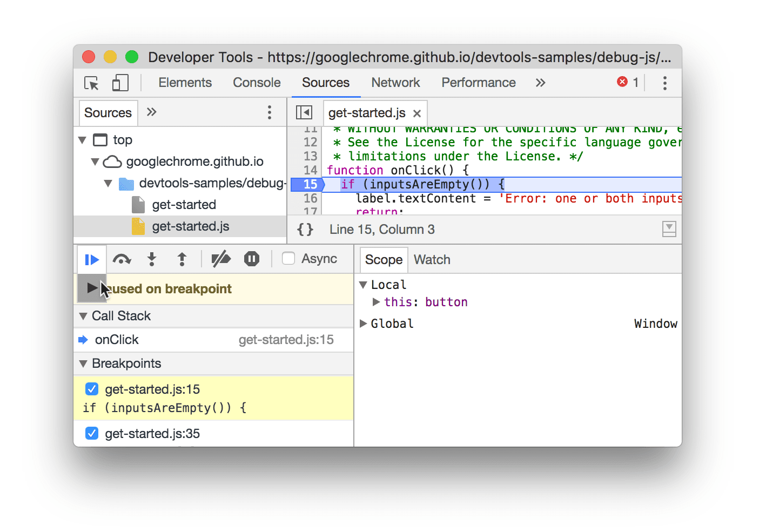This screenshot has height=532, width=759.
Task: Hide the navigator sidebar panel
Action: coord(304,112)
